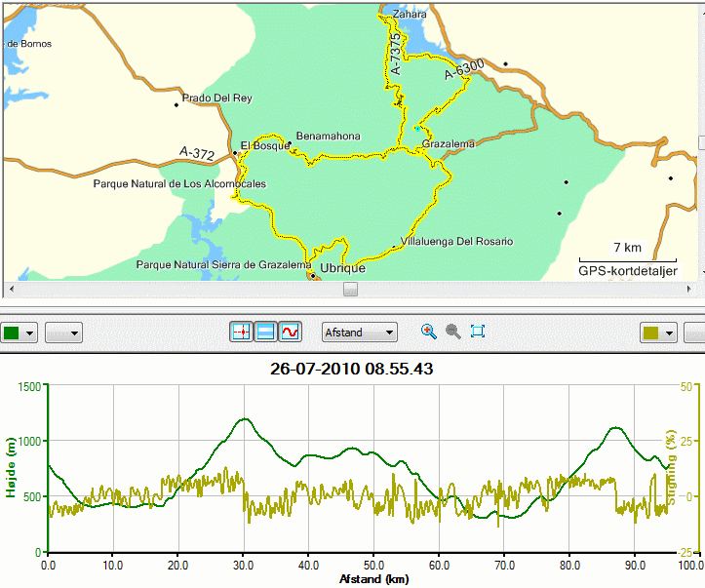This screenshot has width=705, height=588.
Task: Expand the left line style dropdown
Action: (63, 333)
